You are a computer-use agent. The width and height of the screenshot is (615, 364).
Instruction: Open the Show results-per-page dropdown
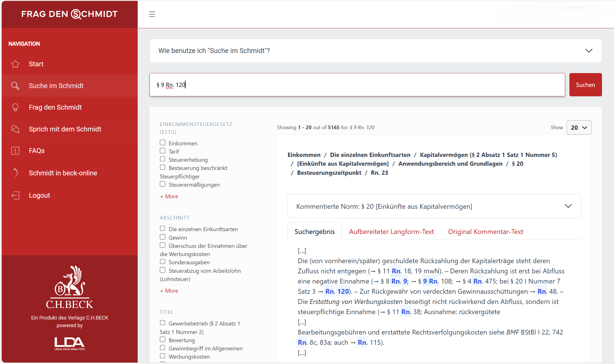point(579,127)
